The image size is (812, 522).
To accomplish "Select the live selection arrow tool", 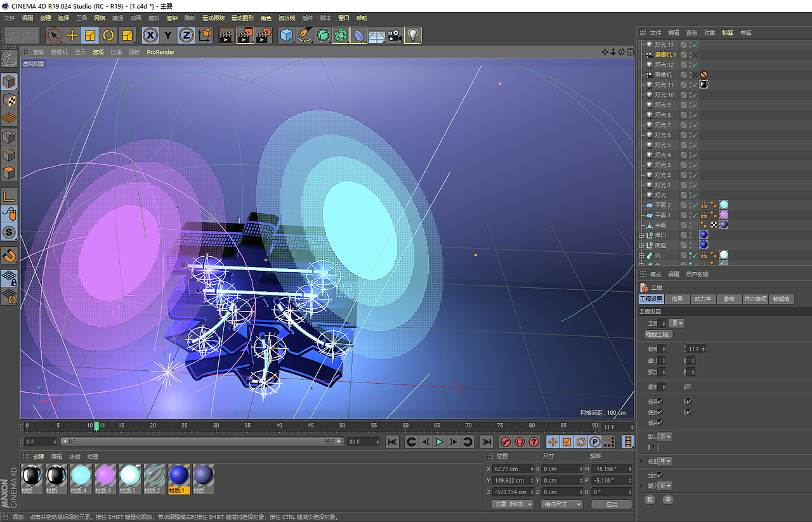I will point(54,36).
